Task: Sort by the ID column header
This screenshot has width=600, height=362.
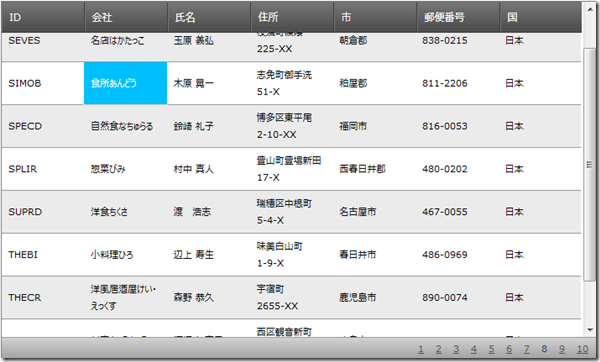Action: click(x=43, y=17)
